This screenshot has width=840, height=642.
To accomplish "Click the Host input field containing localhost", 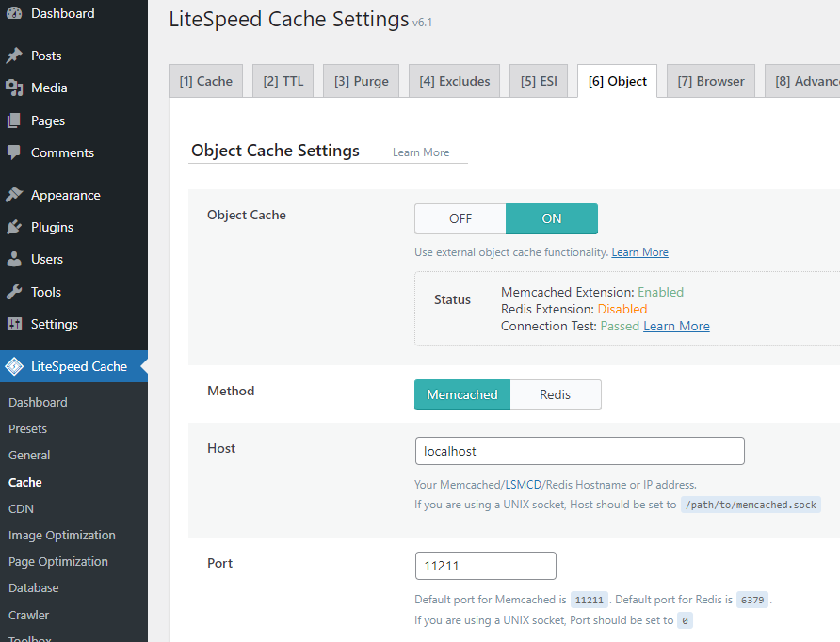I will pos(580,451).
